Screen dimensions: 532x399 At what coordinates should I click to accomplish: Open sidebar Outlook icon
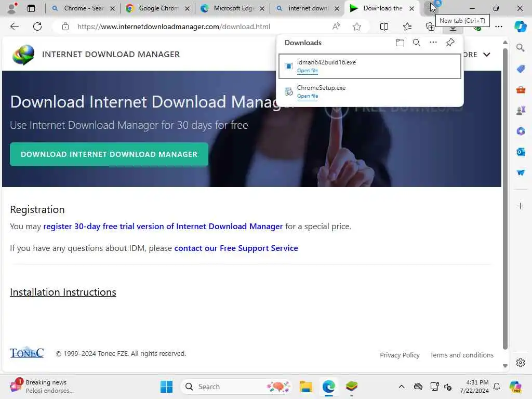pos(521,152)
